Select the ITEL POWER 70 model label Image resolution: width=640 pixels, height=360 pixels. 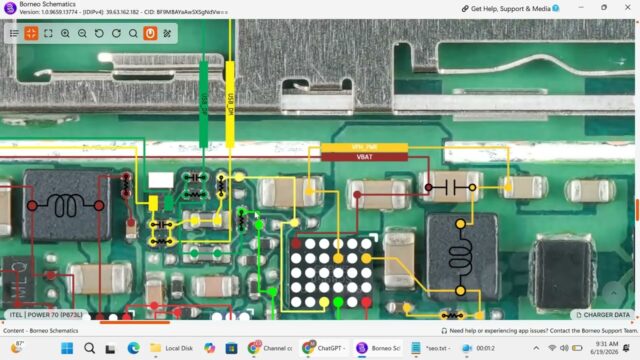(x=46, y=315)
